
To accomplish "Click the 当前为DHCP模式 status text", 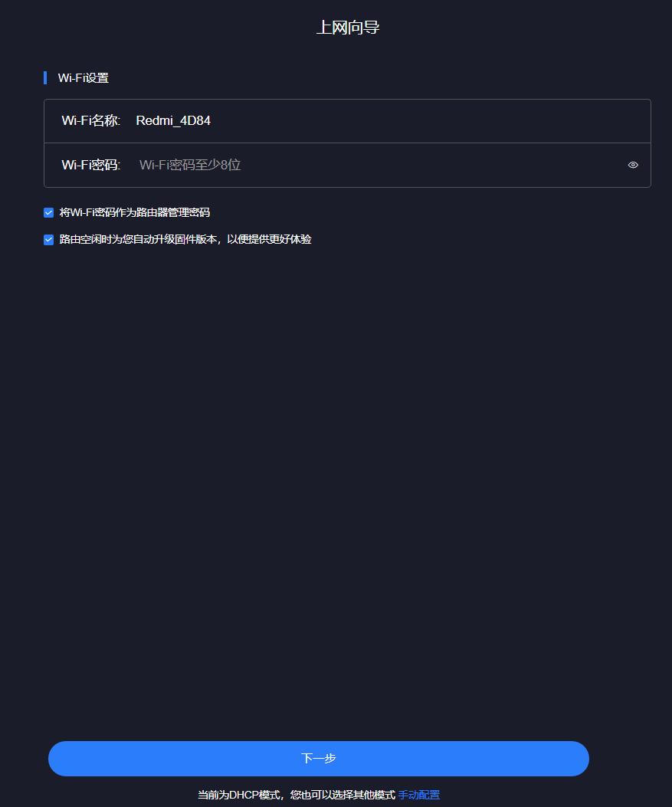I will [x=238, y=795].
